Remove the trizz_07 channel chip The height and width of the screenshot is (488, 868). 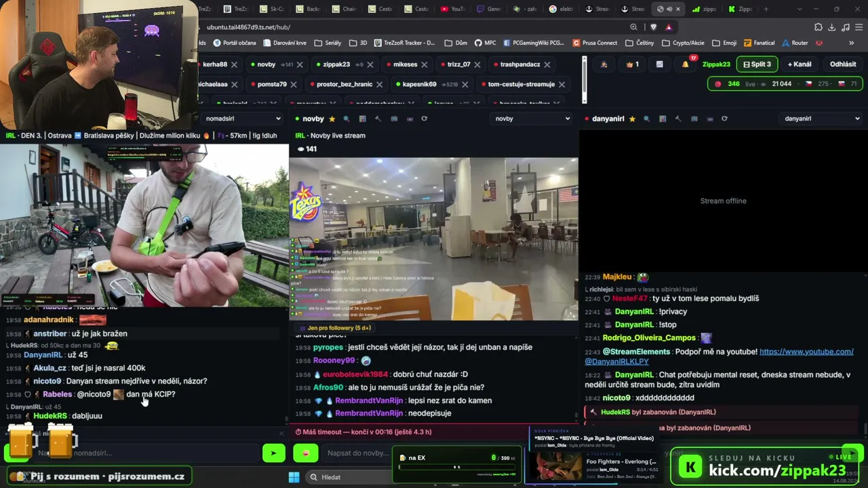click(477, 64)
